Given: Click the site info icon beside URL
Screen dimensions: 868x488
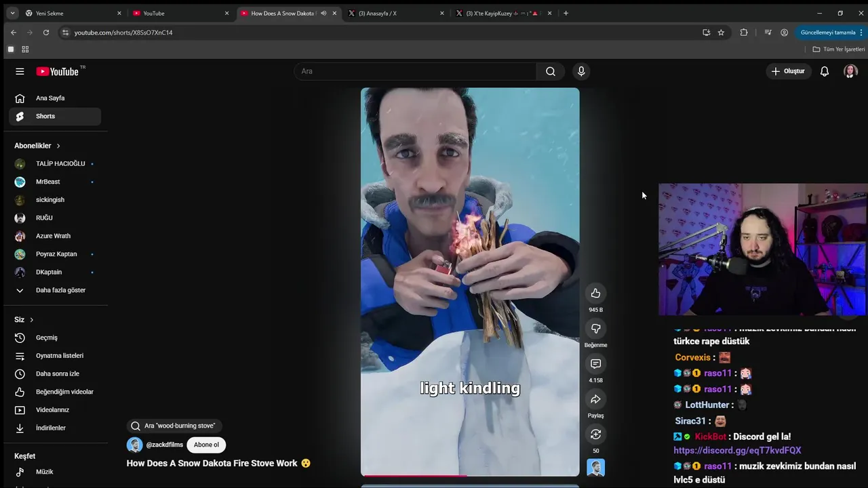Looking at the screenshot, I should pos(65,33).
